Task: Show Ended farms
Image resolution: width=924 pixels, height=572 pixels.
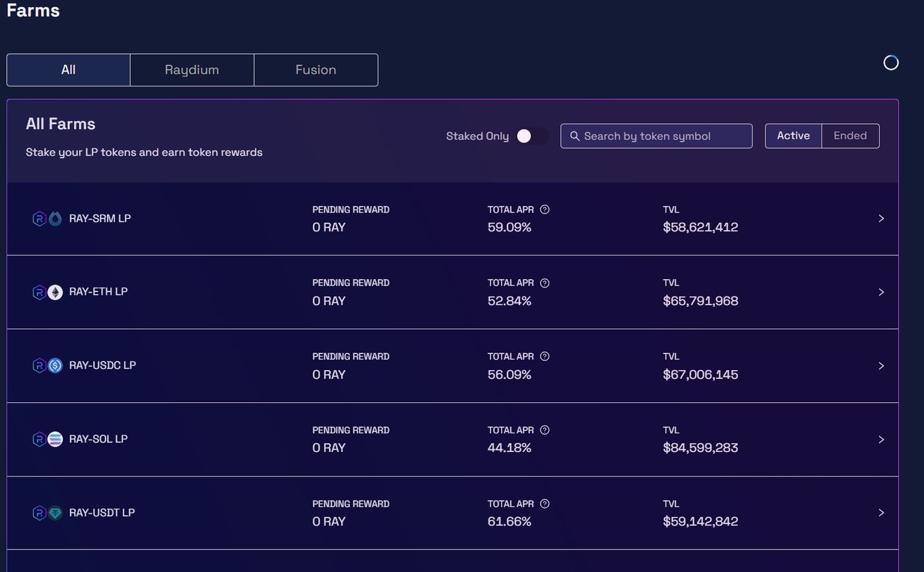Action: 850,136
